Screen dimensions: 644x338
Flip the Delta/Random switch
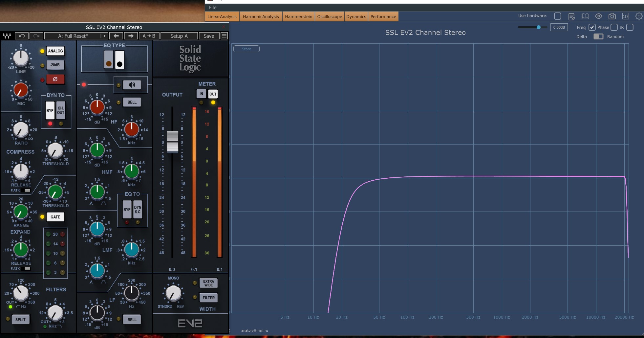click(x=598, y=36)
